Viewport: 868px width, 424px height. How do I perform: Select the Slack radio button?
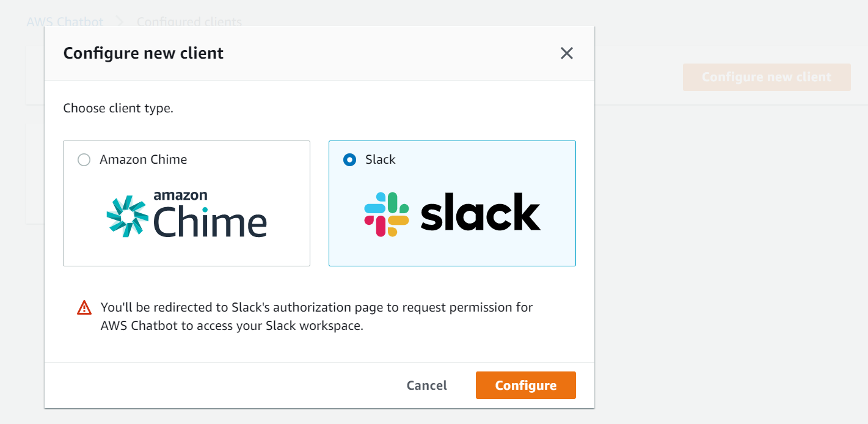coord(349,160)
